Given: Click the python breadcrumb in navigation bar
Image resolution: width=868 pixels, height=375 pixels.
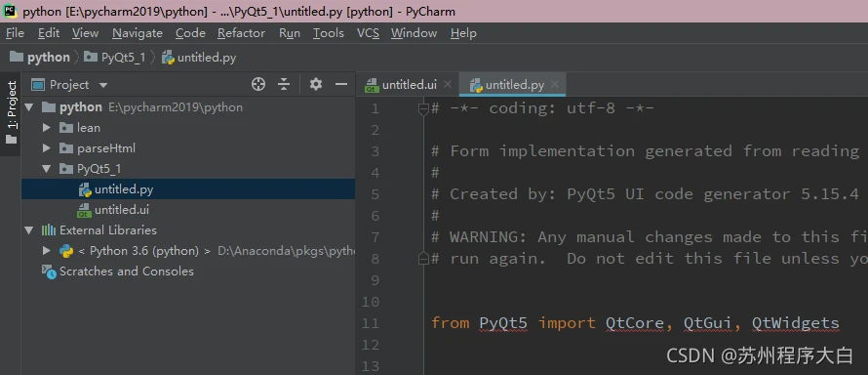Looking at the screenshot, I should point(40,58).
